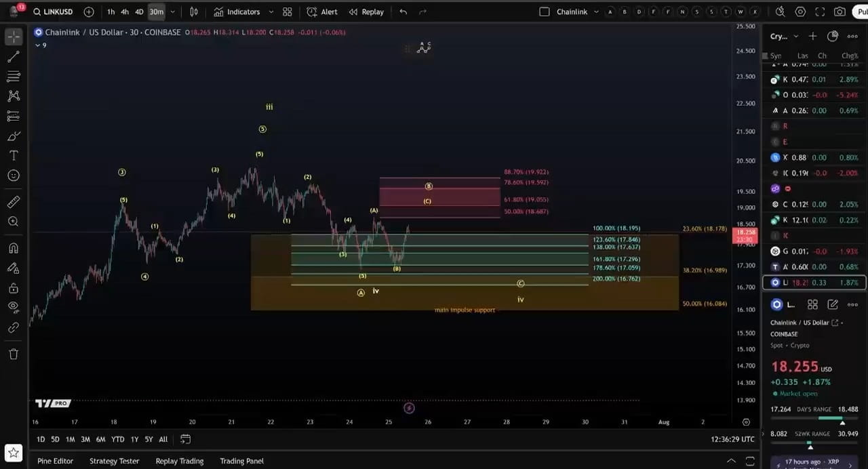Toggle Lock All Drawings
This screenshot has width=868, height=469.
pyautogui.click(x=14, y=289)
